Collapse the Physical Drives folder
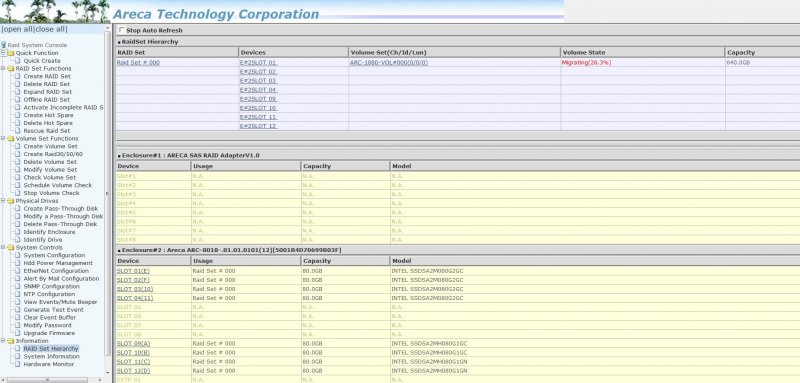 point(3,201)
